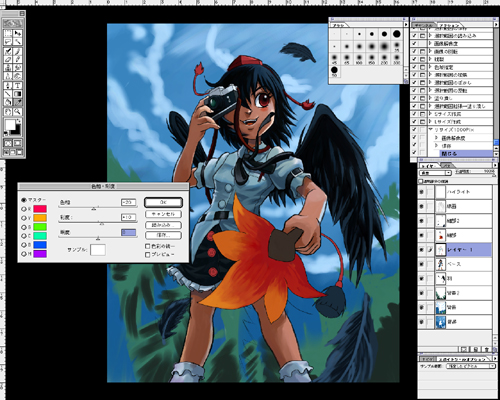Select the B blue color range radio

(x=24, y=245)
